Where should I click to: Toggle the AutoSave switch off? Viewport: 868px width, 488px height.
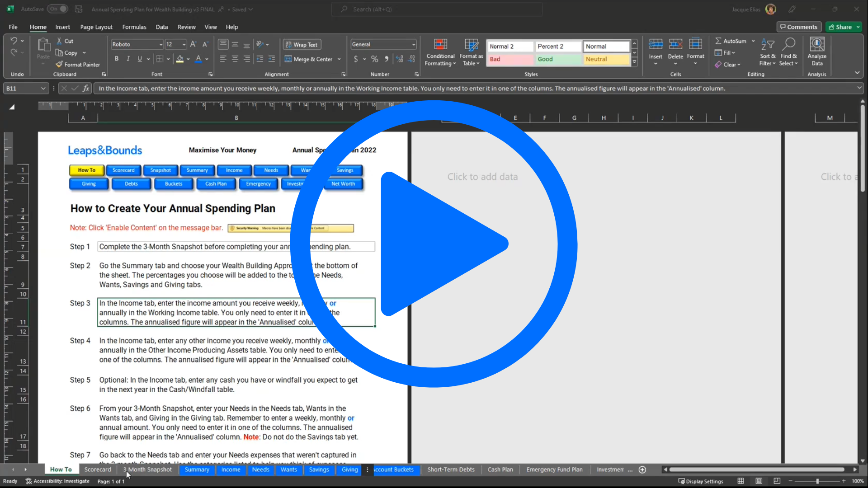58,9
